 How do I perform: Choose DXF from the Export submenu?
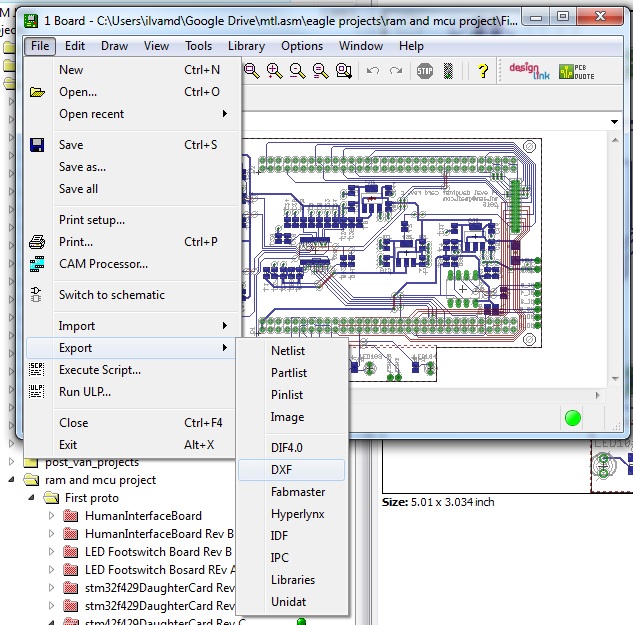281,469
